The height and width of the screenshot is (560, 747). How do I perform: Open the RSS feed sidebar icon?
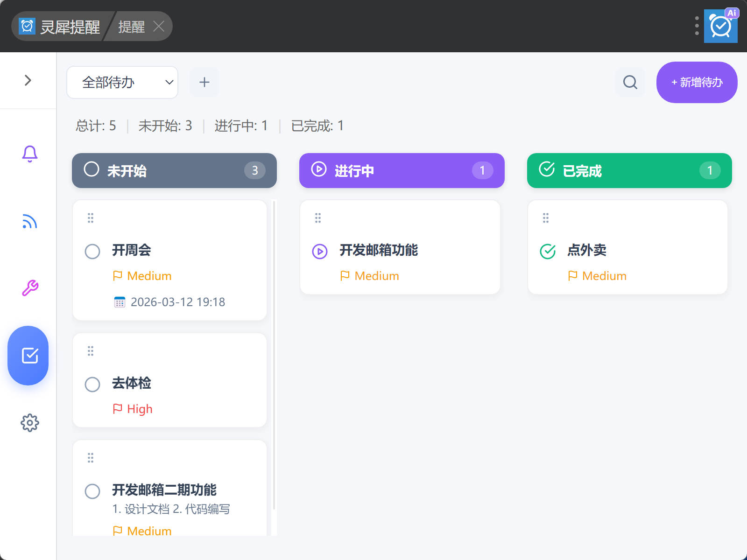(x=29, y=222)
